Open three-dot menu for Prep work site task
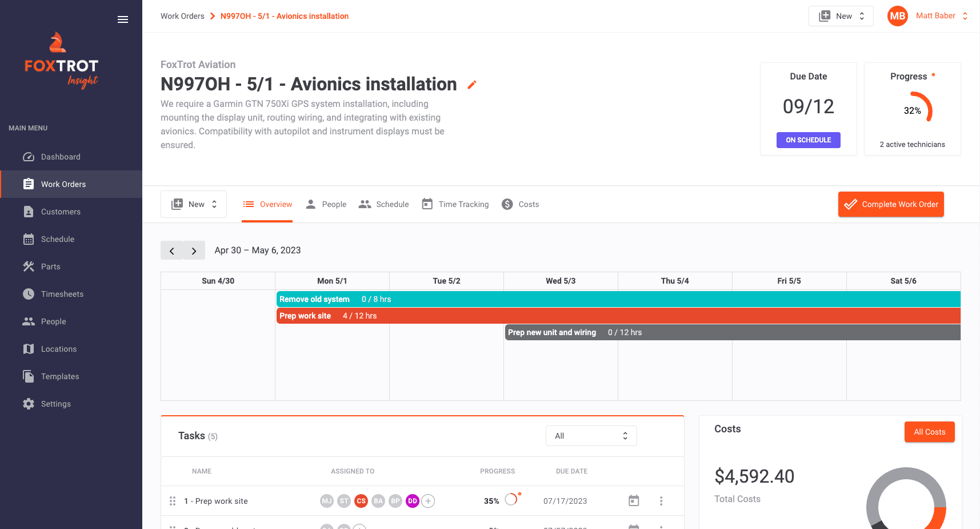The width and height of the screenshot is (980, 529). tap(661, 501)
